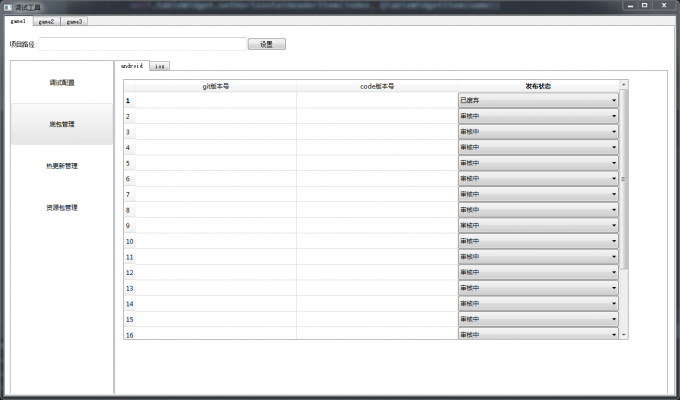Screen dimensions: 680x400
Task: Select table row header 5
Action: 130,163
